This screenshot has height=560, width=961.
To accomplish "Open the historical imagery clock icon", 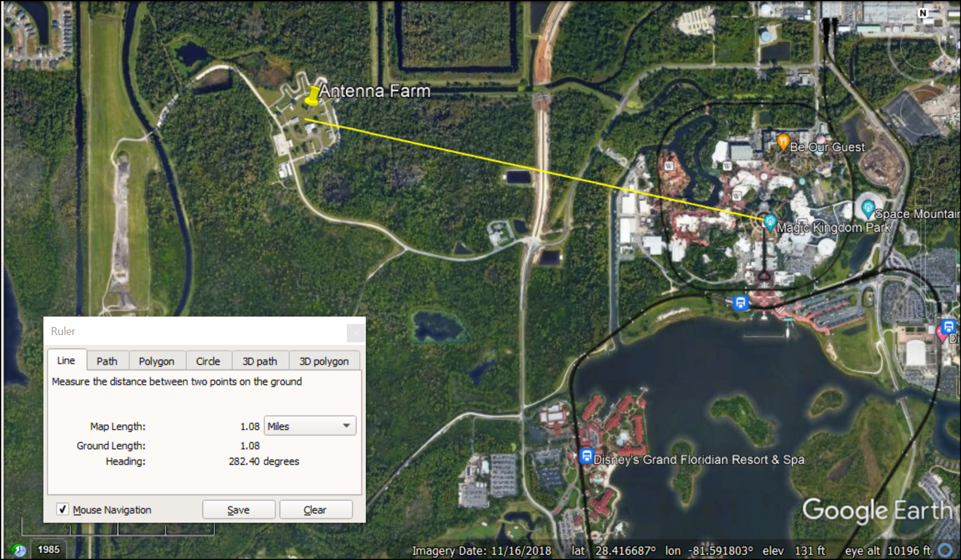I will (x=19, y=550).
